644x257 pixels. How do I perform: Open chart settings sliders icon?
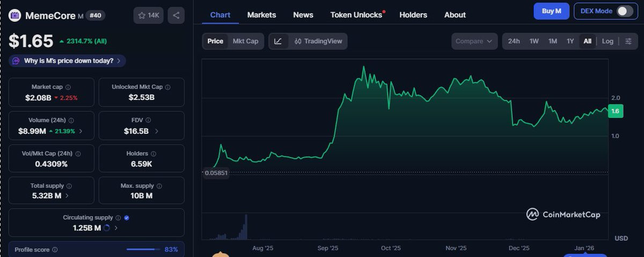coord(628,41)
